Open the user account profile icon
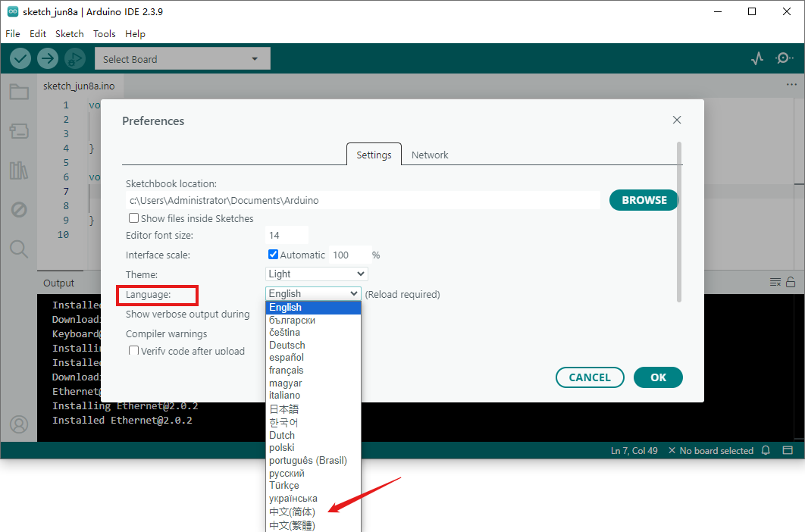Viewport: 805px width, 532px height. pyautogui.click(x=19, y=424)
